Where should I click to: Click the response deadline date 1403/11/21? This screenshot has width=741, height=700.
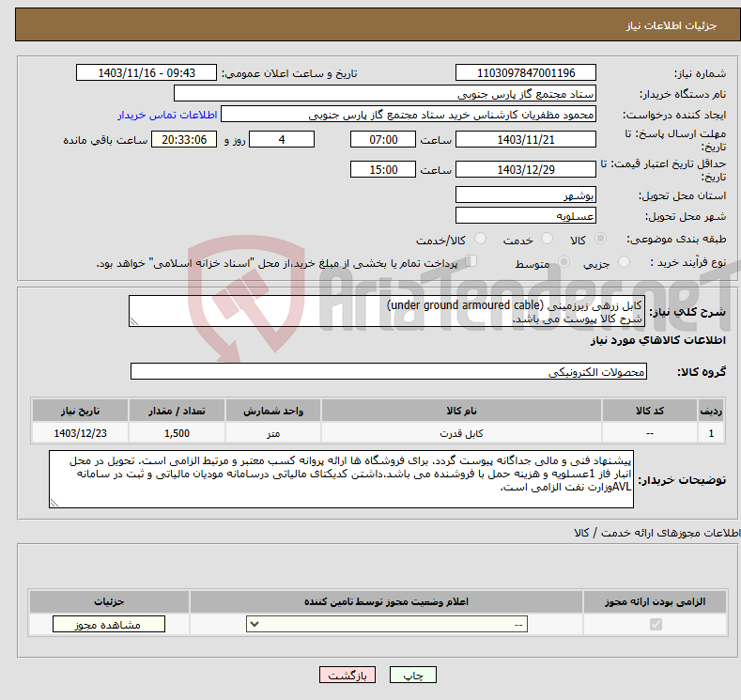[x=526, y=139]
